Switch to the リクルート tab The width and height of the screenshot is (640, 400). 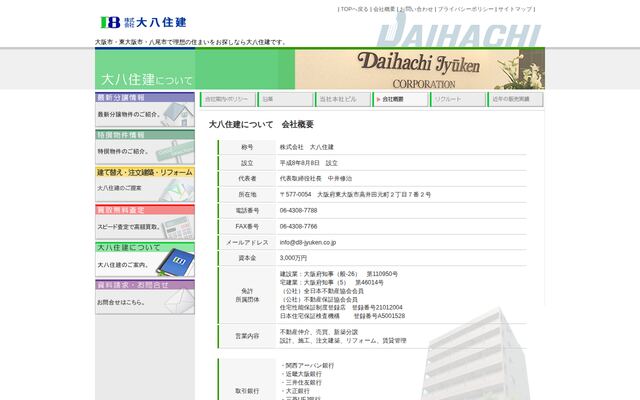tap(458, 99)
